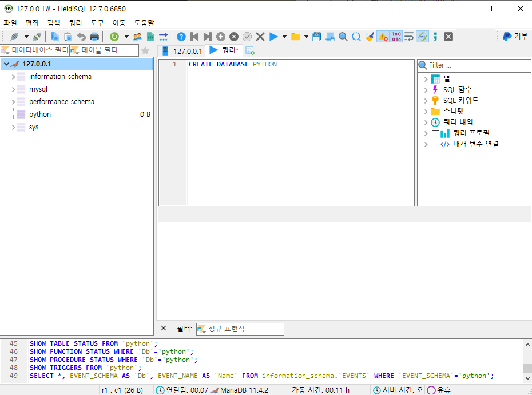532x395 pixels.
Task: Expand the information_schema database
Action: click(14, 77)
